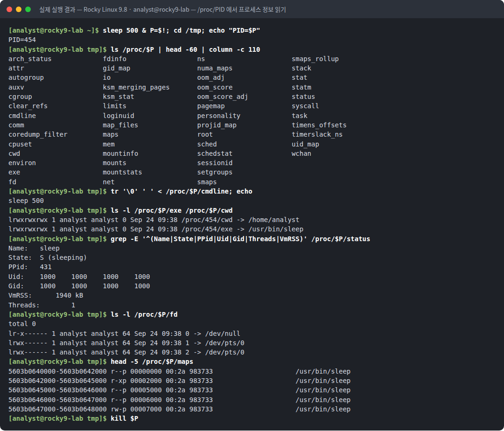504x431 pixels.
Task: Select 'ksm_merging_pages' entry
Action: [x=136, y=87]
